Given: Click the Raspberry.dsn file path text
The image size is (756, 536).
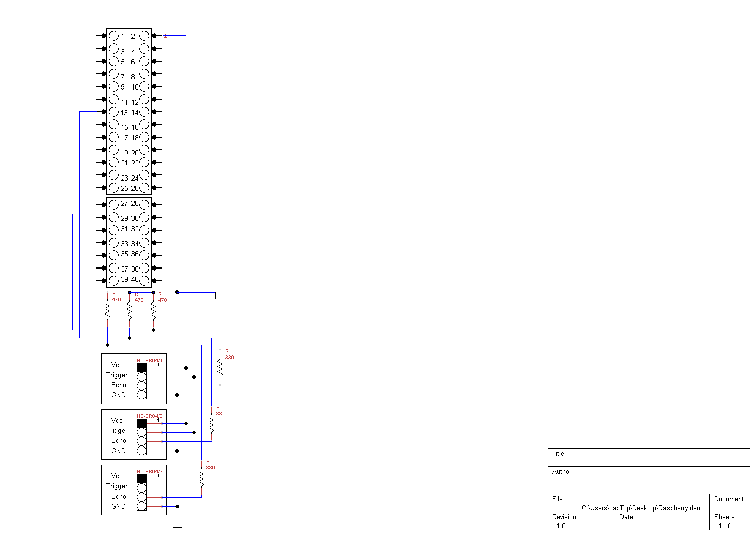Looking at the screenshot, I should point(641,508).
